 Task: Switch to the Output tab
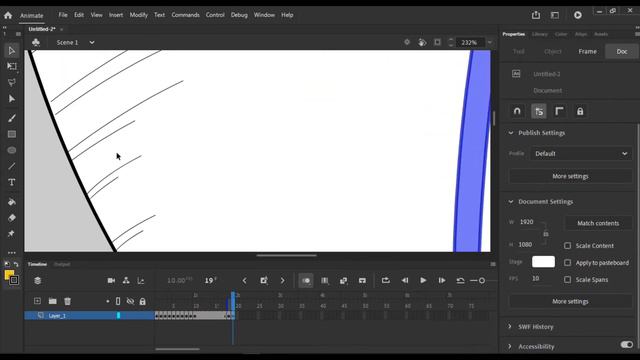click(x=62, y=264)
